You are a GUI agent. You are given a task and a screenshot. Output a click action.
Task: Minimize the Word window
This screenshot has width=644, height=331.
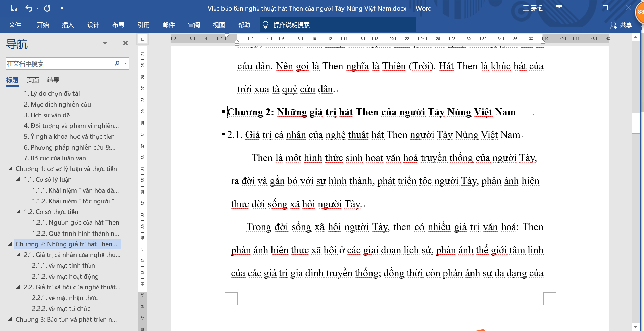point(582,8)
